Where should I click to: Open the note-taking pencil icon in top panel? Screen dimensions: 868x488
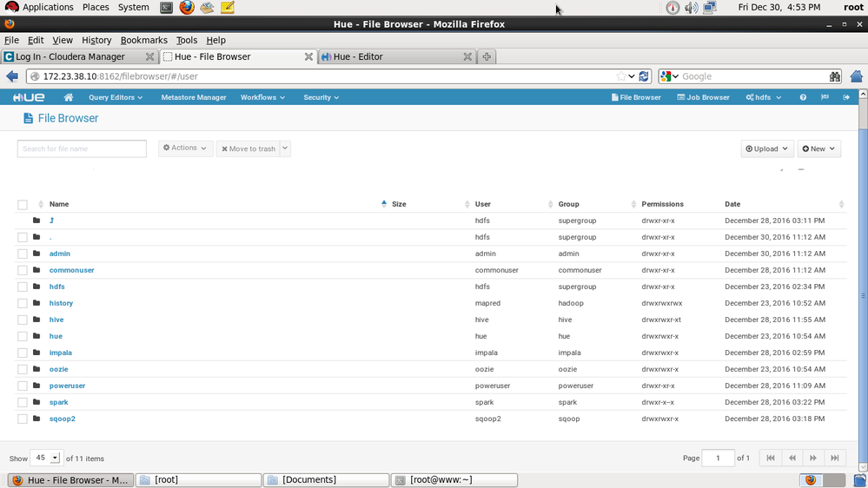228,7
